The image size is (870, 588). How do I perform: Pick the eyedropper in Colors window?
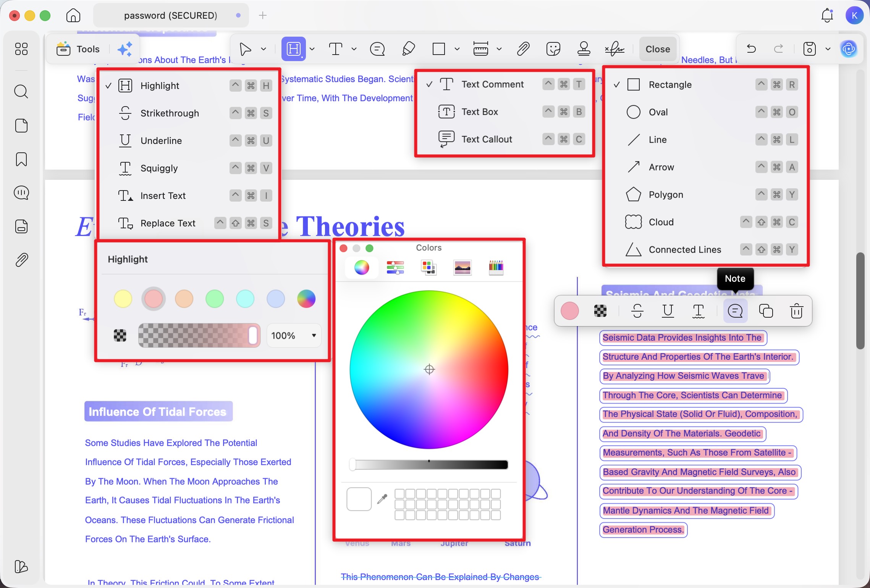pyautogui.click(x=382, y=499)
